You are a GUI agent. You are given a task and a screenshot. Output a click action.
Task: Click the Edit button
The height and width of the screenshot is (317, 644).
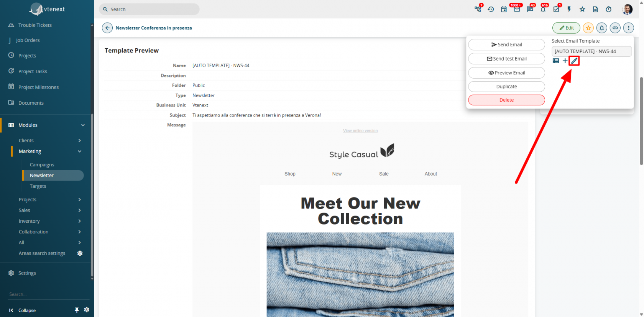[x=566, y=28]
